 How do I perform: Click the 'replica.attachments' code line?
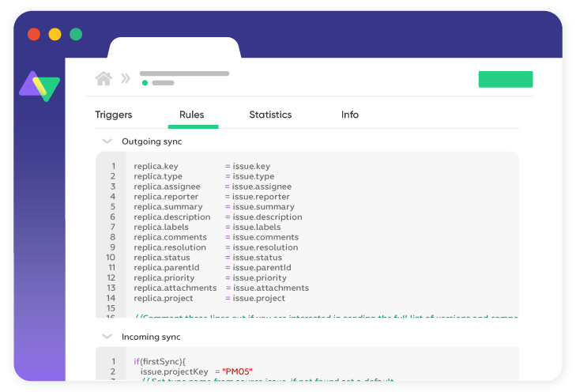click(x=221, y=288)
